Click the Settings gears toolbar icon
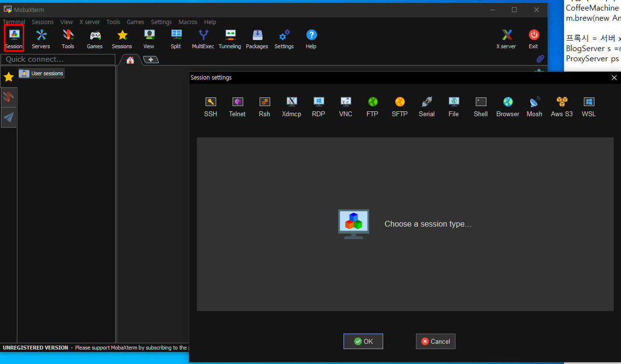Viewport: 621px width, 364px height. point(284,39)
